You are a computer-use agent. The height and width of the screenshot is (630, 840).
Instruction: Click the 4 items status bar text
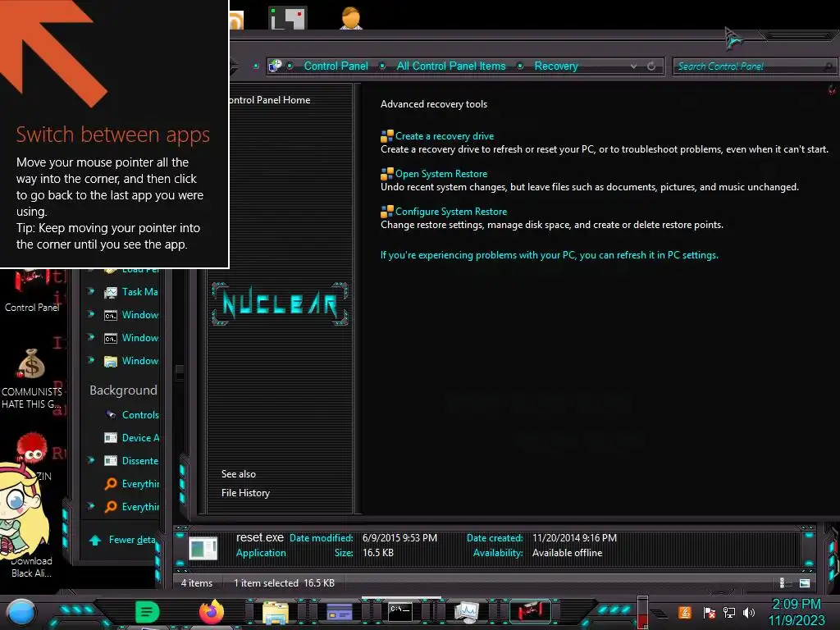click(197, 583)
